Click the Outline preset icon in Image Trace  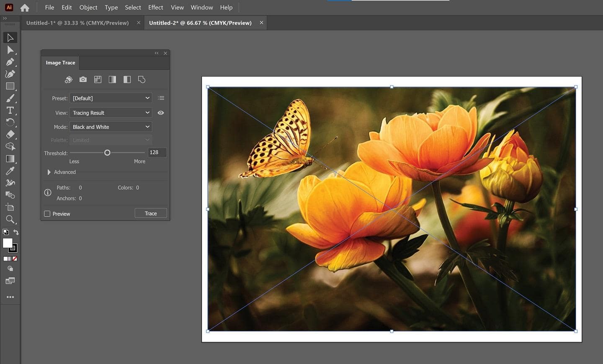[x=142, y=79]
